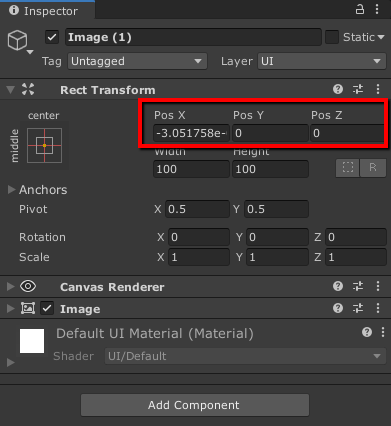The width and height of the screenshot is (391, 426).
Task: Click the Pos Y value field
Action: (270, 133)
